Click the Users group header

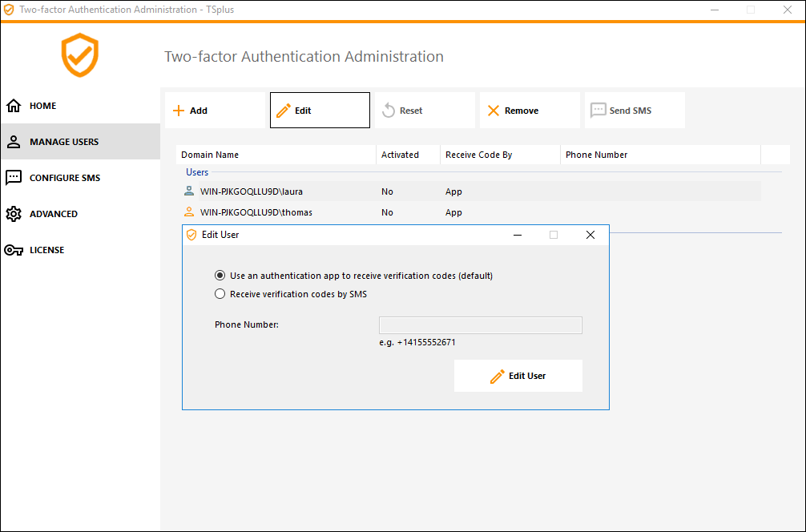(x=197, y=172)
